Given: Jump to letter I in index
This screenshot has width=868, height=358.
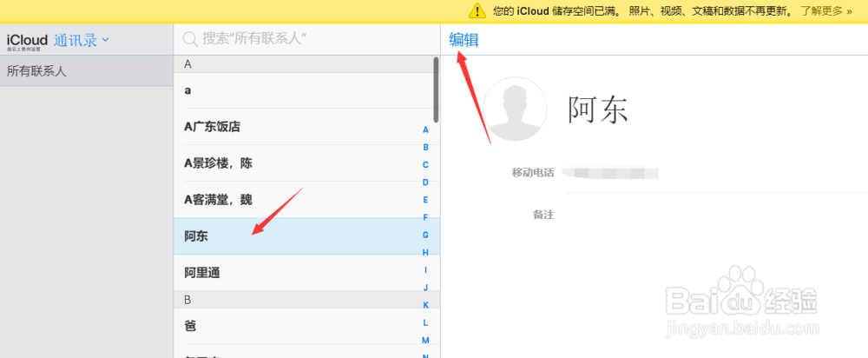Looking at the screenshot, I should click(425, 270).
